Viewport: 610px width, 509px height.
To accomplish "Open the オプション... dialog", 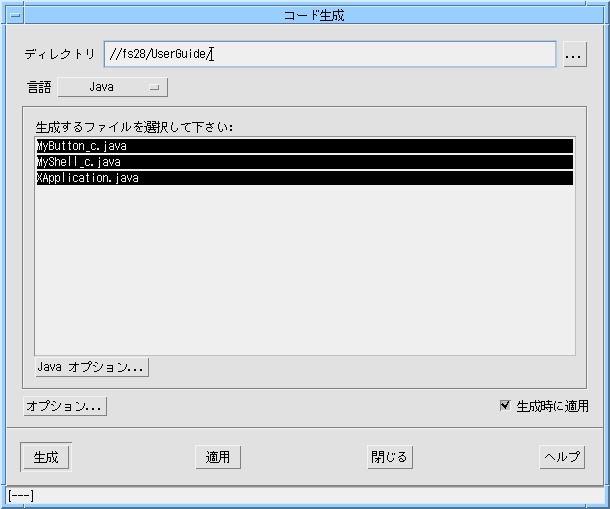I will click(x=65, y=406).
